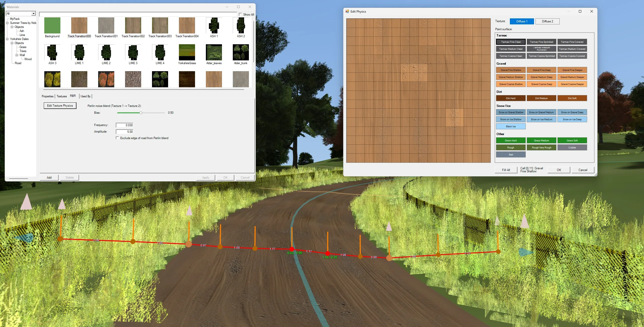This screenshot has height=327, width=644.
Task: Click the Perlin Bias slider track
Action: pyautogui.click(x=141, y=113)
